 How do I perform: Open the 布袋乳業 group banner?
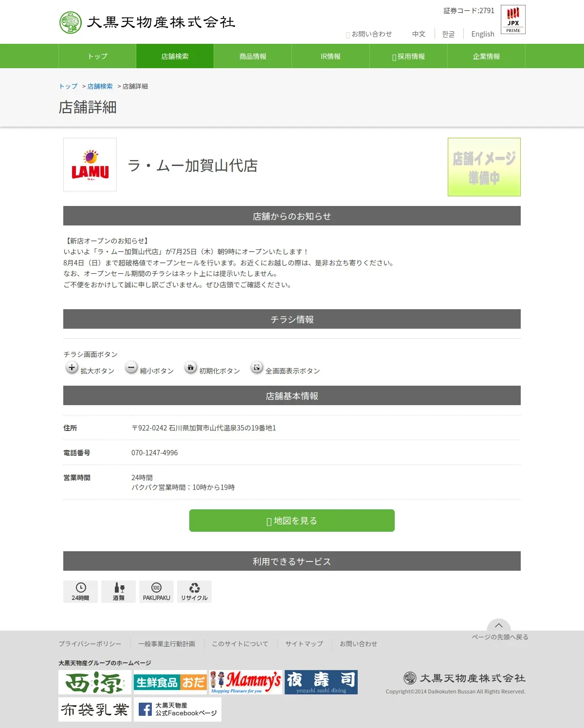tap(95, 709)
